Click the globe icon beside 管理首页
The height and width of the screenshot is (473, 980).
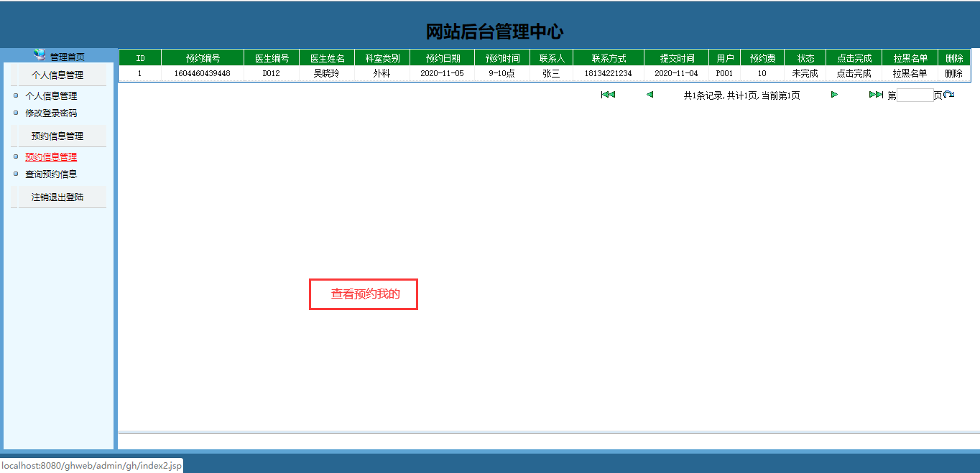pos(40,55)
